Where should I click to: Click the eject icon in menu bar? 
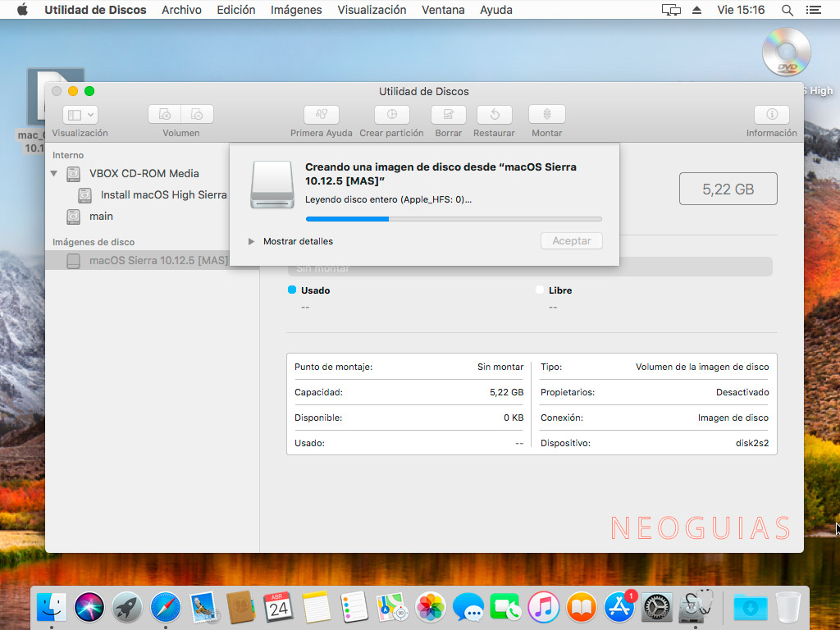tap(696, 10)
